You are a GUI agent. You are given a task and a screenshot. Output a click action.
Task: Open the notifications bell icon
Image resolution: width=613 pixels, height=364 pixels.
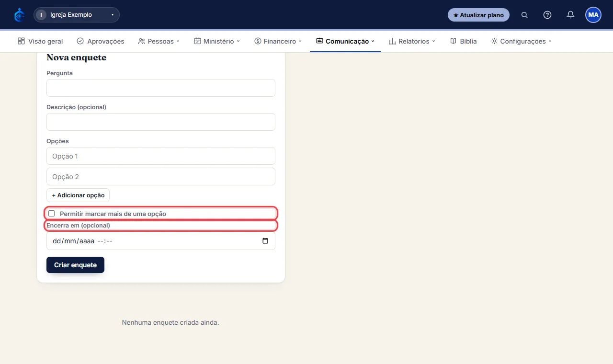tap(570, 15)
